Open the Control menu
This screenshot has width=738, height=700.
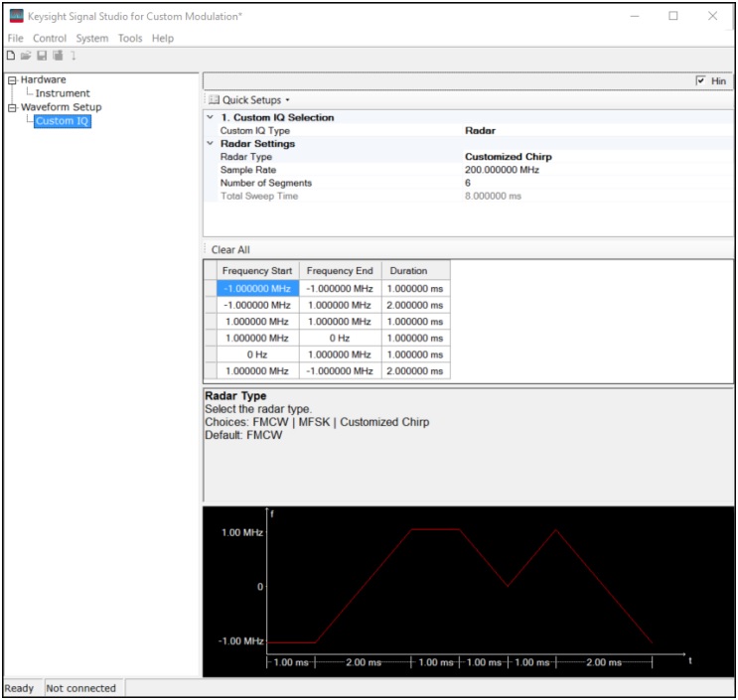(x=50, y=38)
